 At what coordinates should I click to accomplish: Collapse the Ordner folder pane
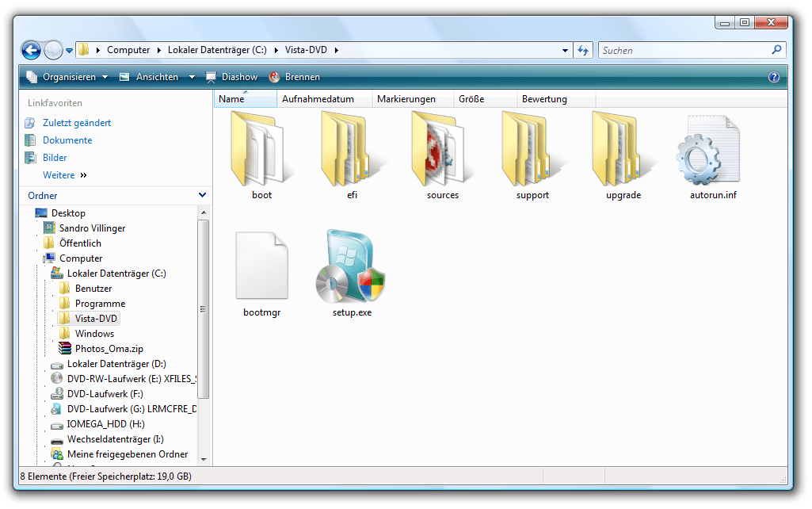[202, 195]
